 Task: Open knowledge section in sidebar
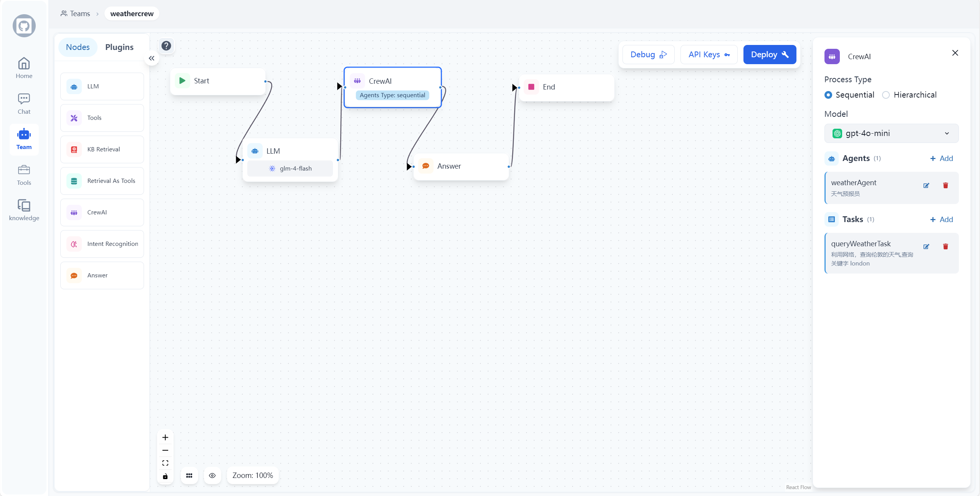24,210
